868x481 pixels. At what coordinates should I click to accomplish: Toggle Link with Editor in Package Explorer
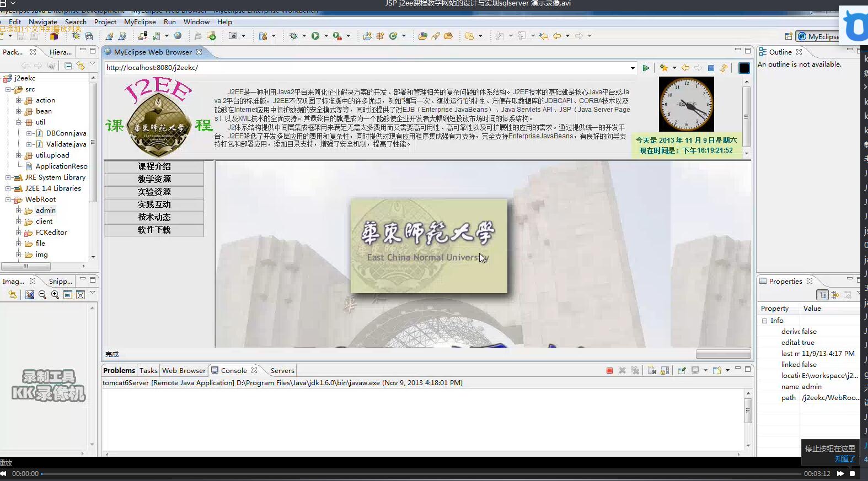click(81, 66)
